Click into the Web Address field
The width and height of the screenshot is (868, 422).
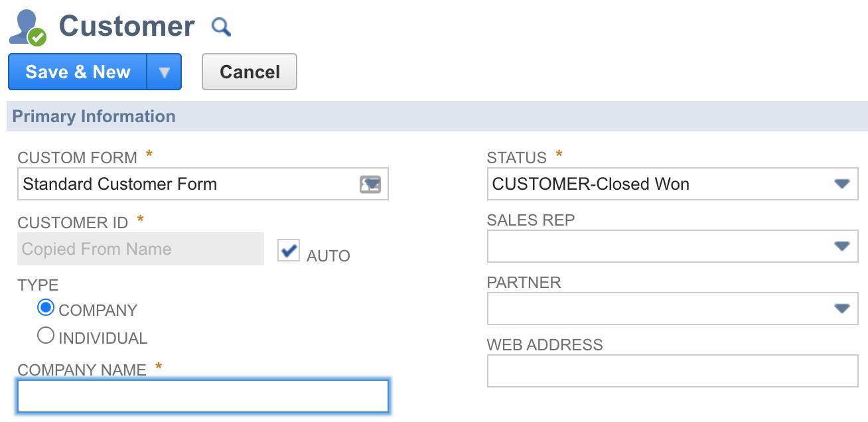tap(672, 371)
